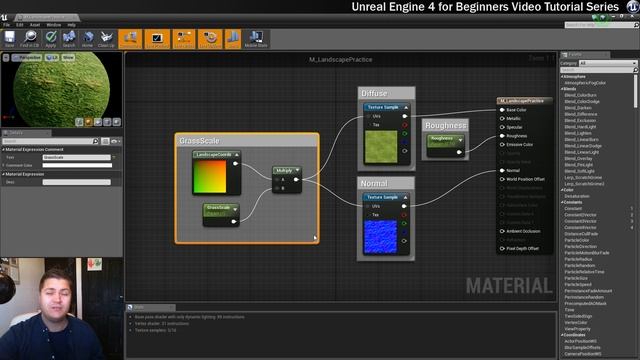This screenshot has height=360, width=640.
Task: Select the M_LandscapePractice editor tab
Action: point(46,17)
